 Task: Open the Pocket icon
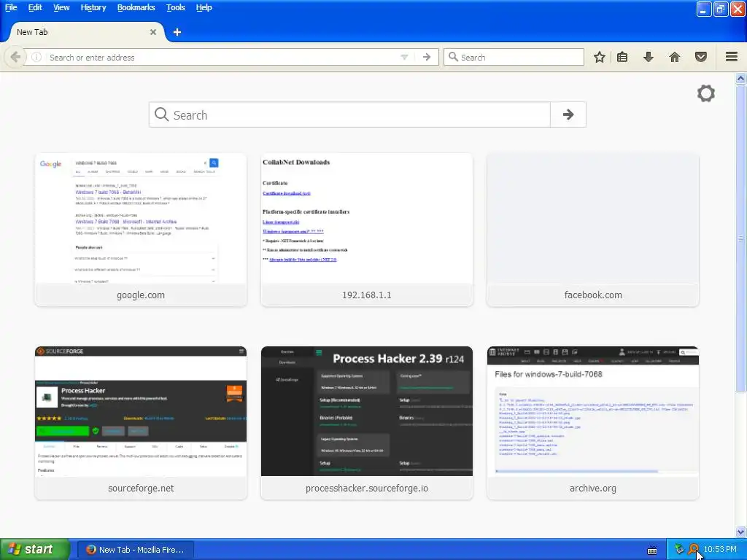(701, 57)
